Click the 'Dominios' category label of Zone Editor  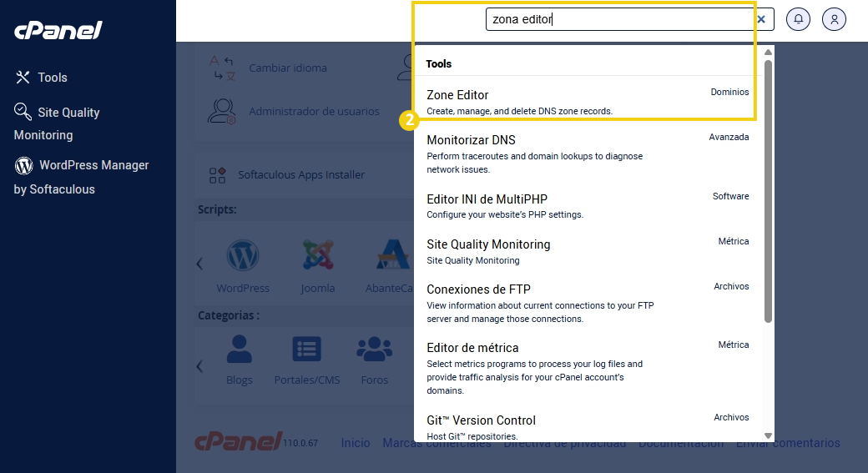point(729,92)
